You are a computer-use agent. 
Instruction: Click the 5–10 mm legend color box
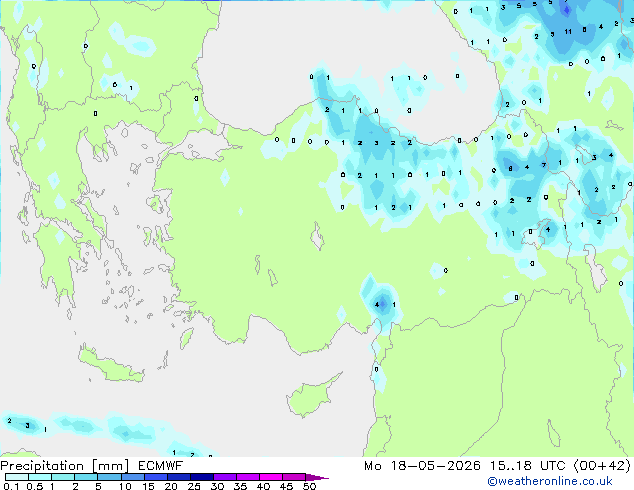pyautogui.click(x=109, y=477)
